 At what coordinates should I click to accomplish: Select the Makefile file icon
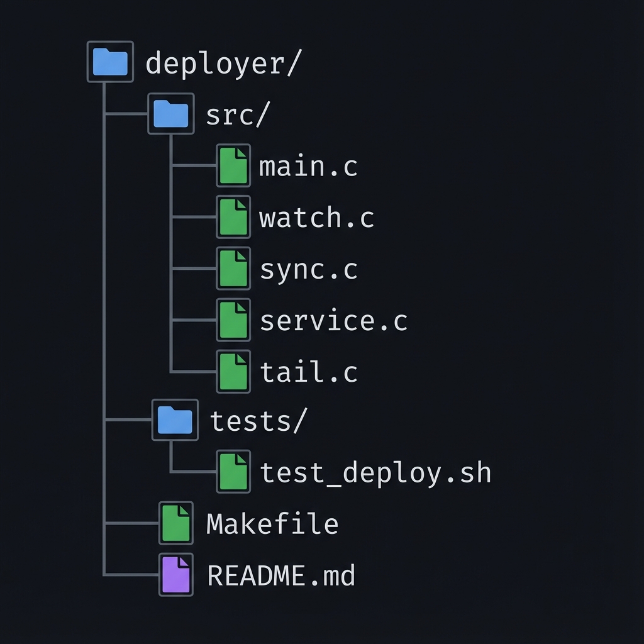coord(174,523)
